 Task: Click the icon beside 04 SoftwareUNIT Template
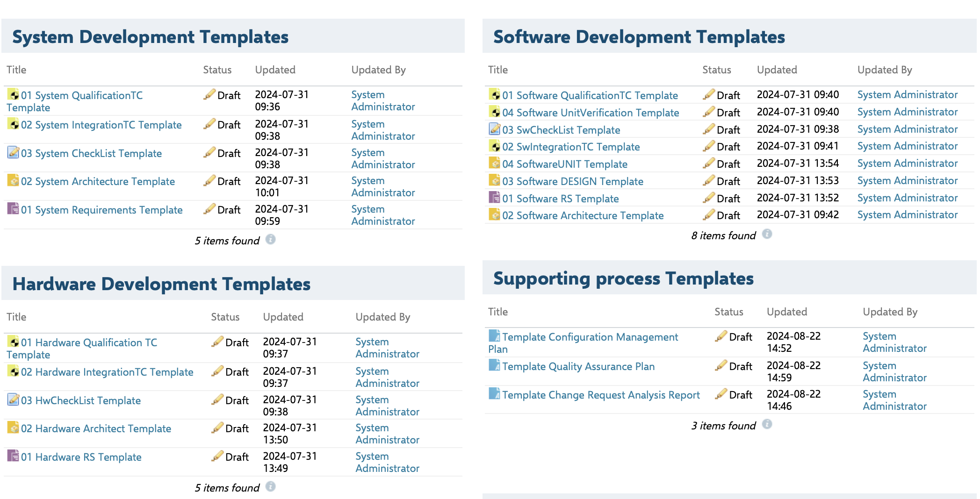click(x=494, y=163)
